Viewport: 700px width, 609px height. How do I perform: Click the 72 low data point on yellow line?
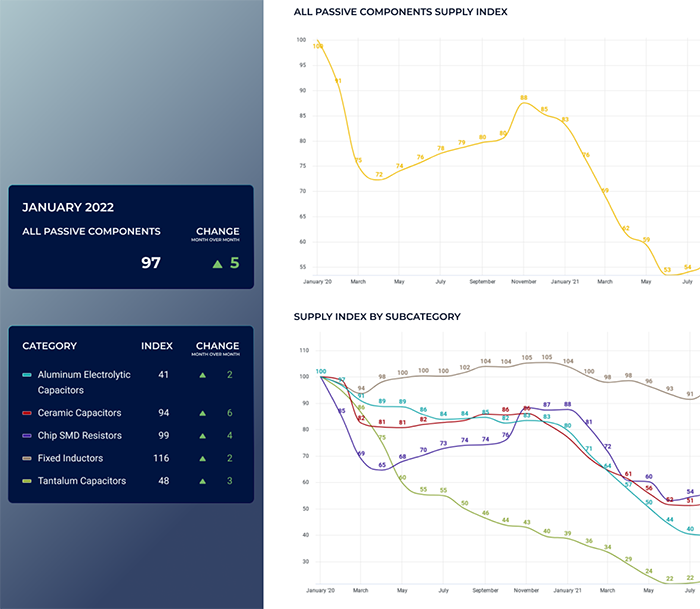click(x=379, y=175)
